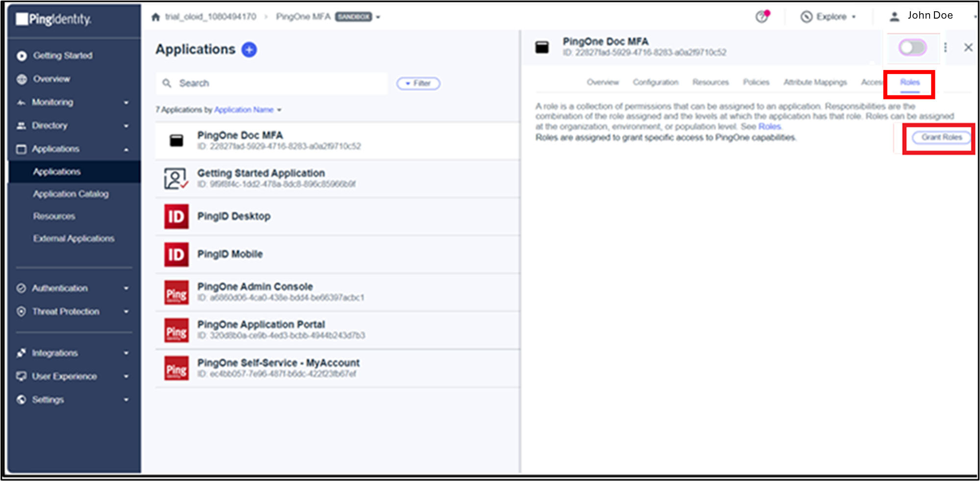Click the Grant Roles button
The height and width of the screenshot is (481, 980).
(941, 138)
